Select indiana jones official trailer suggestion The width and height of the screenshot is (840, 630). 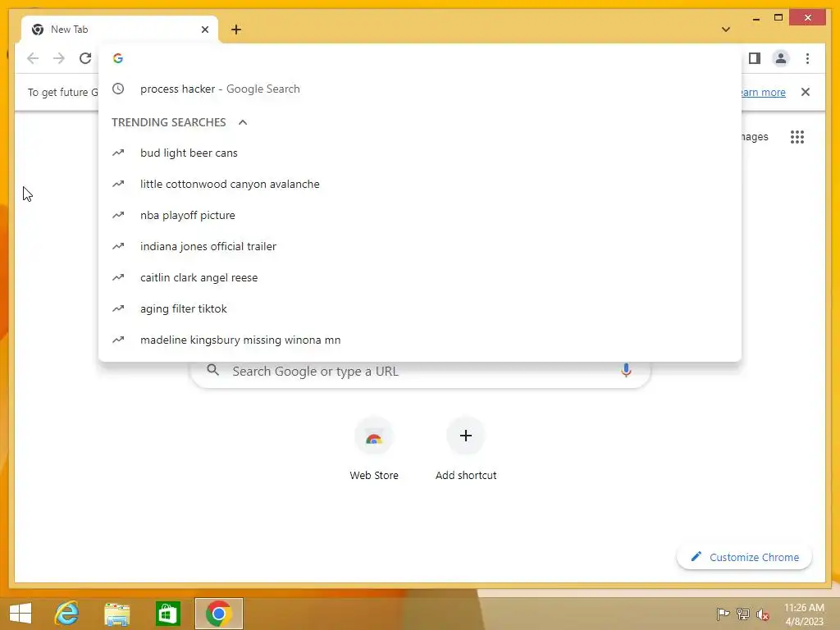point(420,246)
